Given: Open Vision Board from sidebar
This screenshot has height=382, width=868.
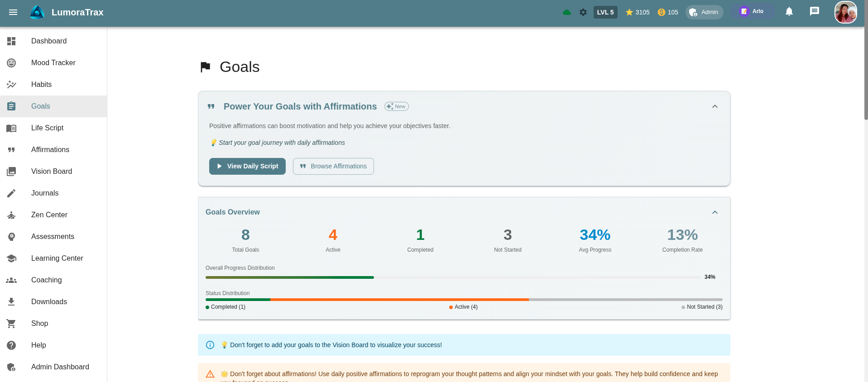Looking at the screenshot, I should pyautogui.click(x=51, y=172).
